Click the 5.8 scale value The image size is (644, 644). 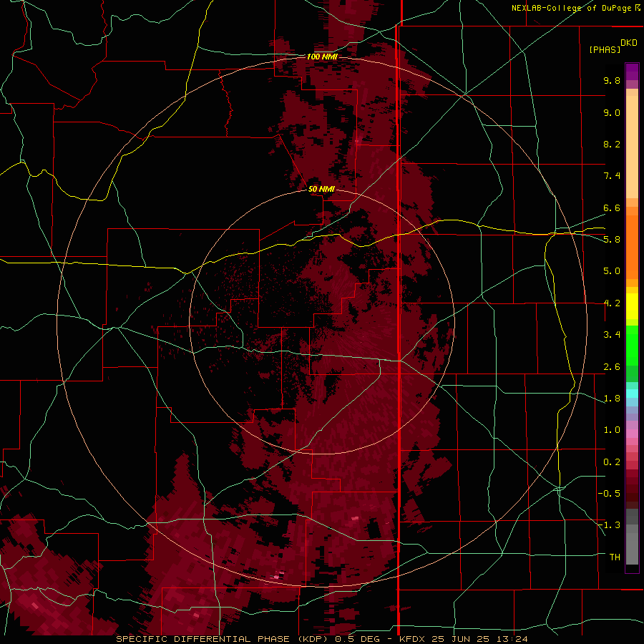point(612,240)
